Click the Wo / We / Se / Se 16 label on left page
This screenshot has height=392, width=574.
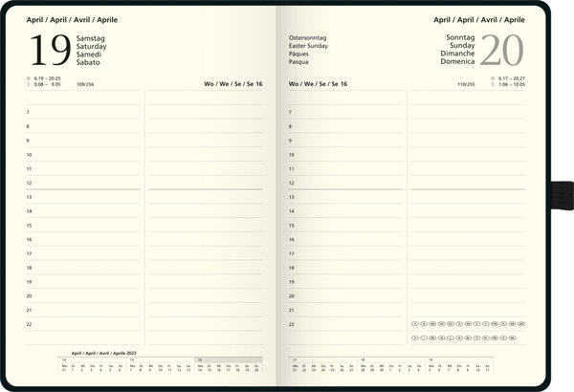(232, 84)
